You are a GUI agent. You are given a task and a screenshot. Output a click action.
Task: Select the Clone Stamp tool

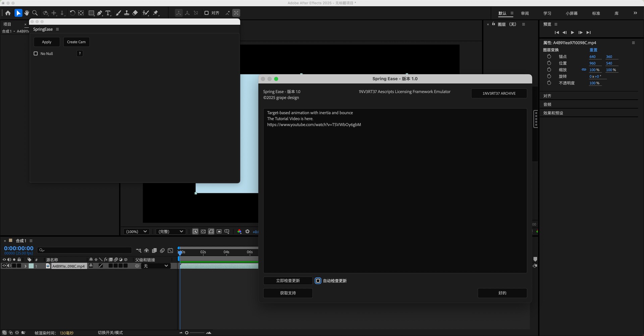point(126,13)
